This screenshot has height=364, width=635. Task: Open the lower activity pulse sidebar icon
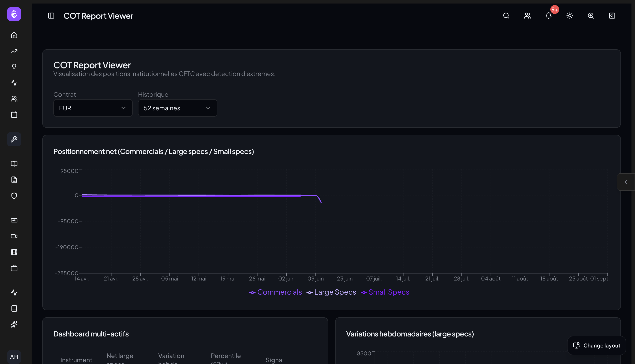coord(14,293)
